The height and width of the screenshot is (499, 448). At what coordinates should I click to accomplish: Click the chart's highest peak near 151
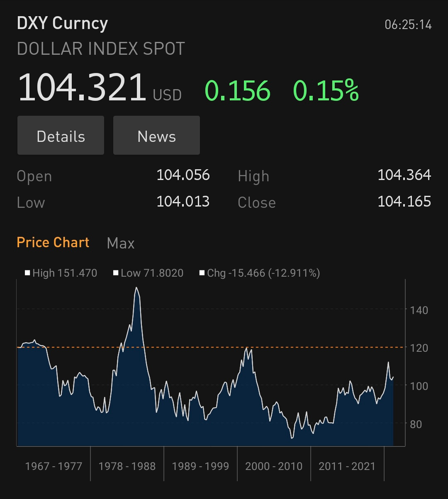click(x=136, y=287)
